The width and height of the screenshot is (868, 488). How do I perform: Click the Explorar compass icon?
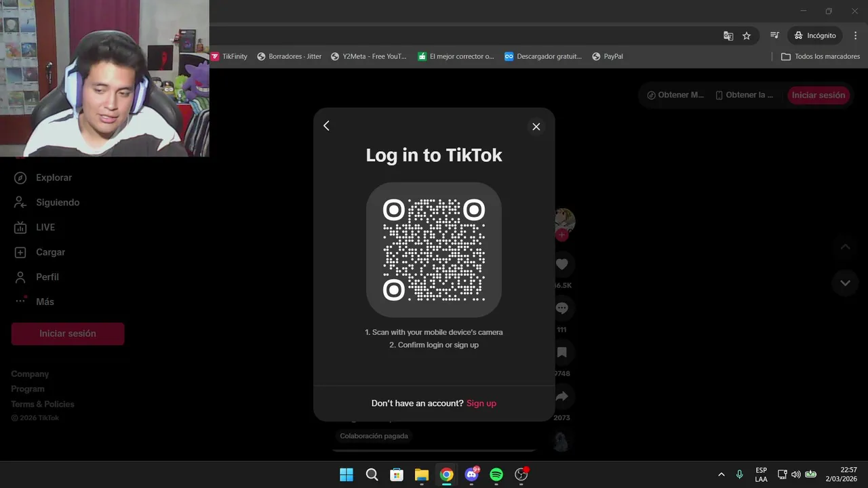(x=20, y=178)
